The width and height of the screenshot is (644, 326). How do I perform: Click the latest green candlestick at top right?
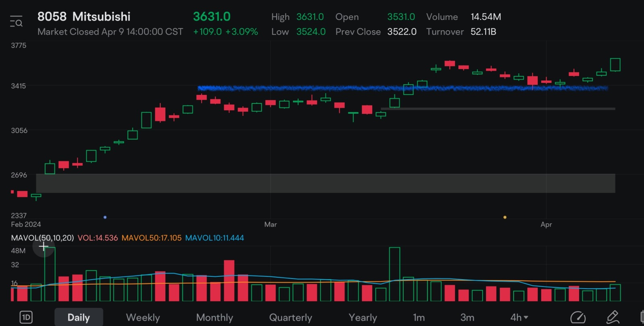(615, 65)
